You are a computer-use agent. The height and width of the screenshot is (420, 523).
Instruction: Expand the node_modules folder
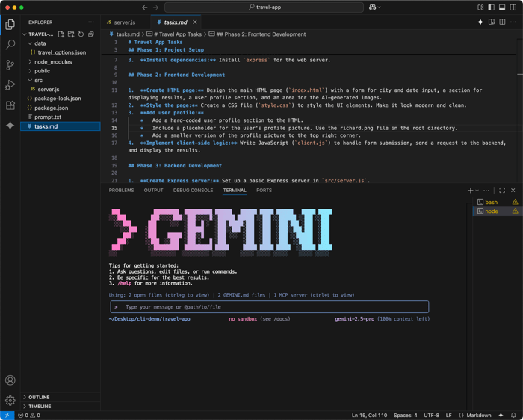coord(52,62)
